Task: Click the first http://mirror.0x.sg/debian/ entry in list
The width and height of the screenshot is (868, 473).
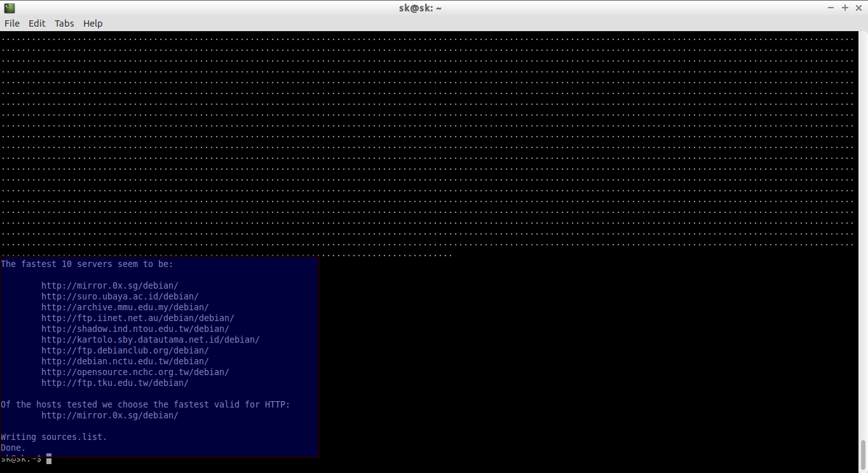Action: 110,286
